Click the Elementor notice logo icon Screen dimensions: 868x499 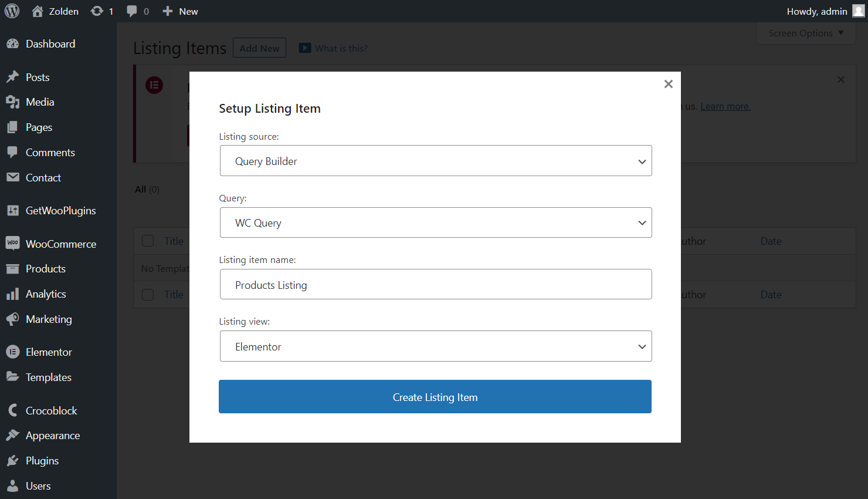coord(154,85)
